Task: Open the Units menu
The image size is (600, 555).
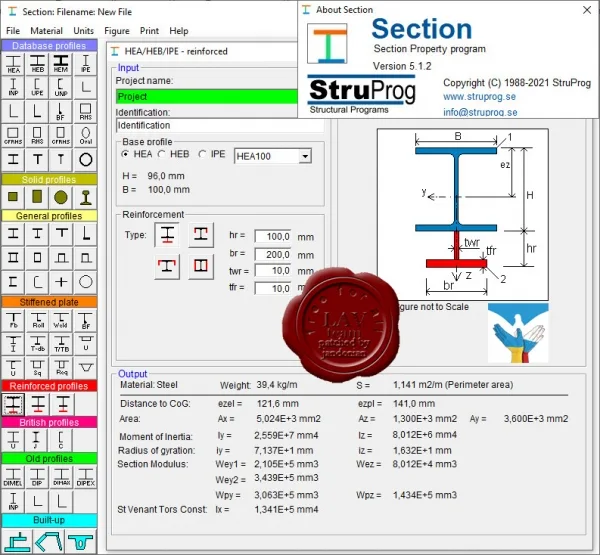Action: point(83,31)
